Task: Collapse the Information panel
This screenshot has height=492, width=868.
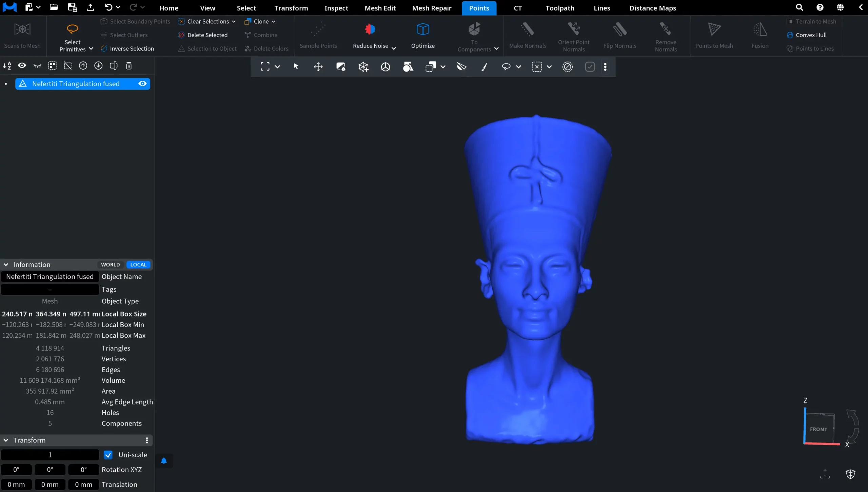Action: pos(6,265)
